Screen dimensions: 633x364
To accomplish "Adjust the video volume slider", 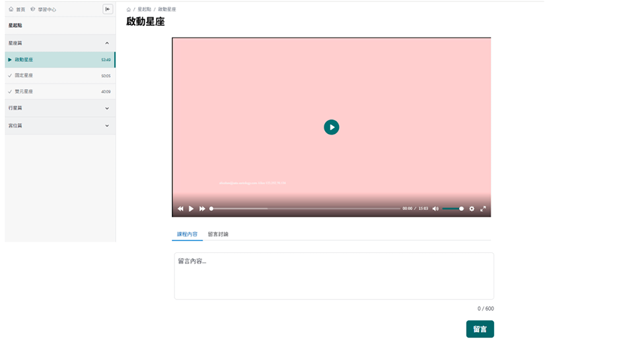I will tap(453, 209).
